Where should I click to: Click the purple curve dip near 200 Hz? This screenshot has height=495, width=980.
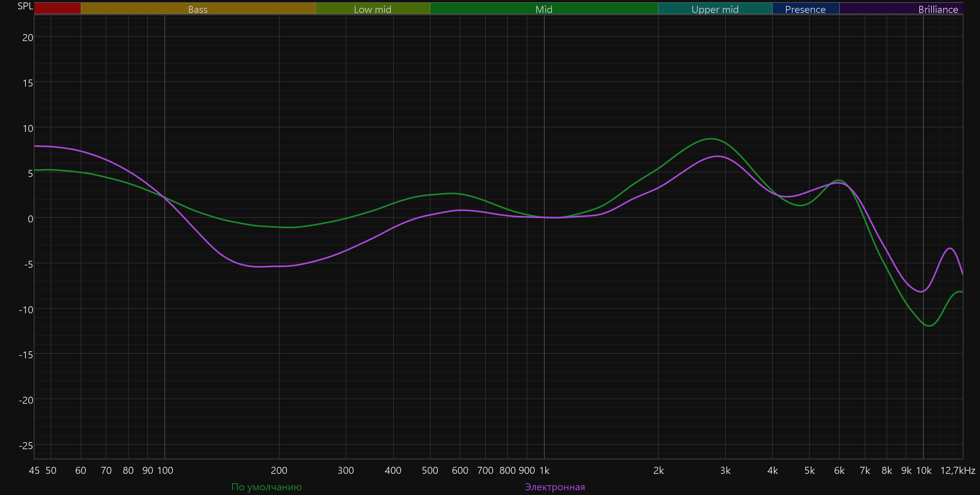[261, 267]
